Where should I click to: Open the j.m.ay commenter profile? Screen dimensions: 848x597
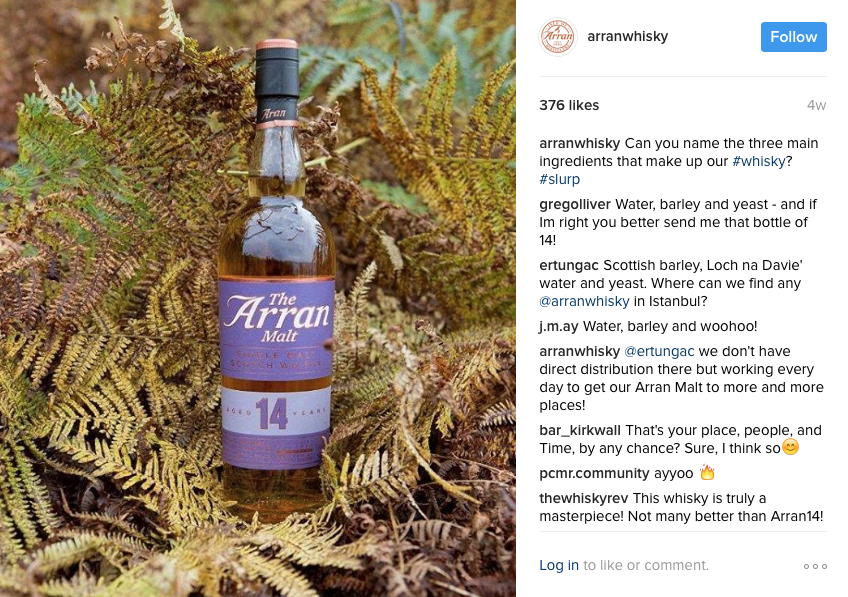(x=559, y=327)
